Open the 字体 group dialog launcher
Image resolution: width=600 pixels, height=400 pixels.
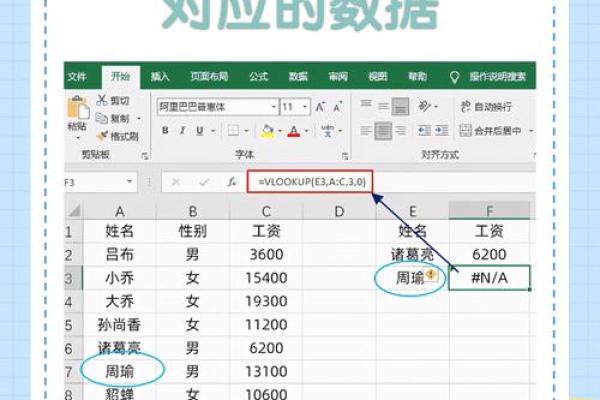tap(345, 156)
